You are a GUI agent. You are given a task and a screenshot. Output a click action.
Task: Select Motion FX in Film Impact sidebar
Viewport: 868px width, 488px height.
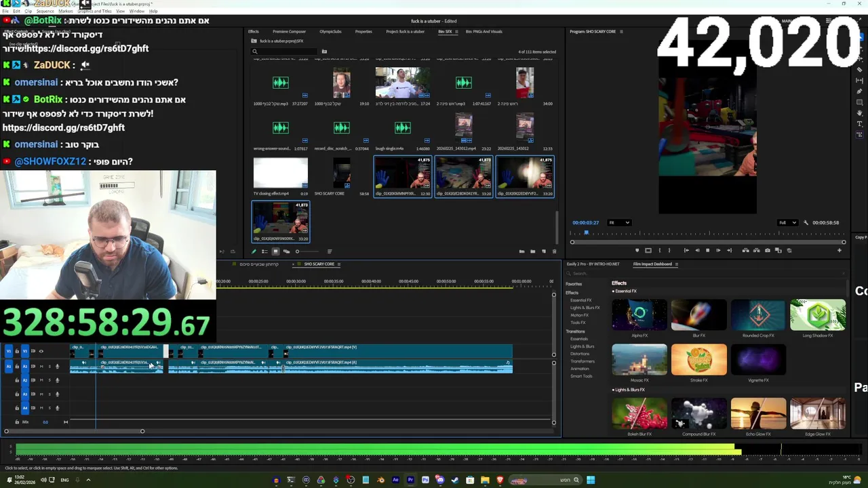(x=579, y=315)
